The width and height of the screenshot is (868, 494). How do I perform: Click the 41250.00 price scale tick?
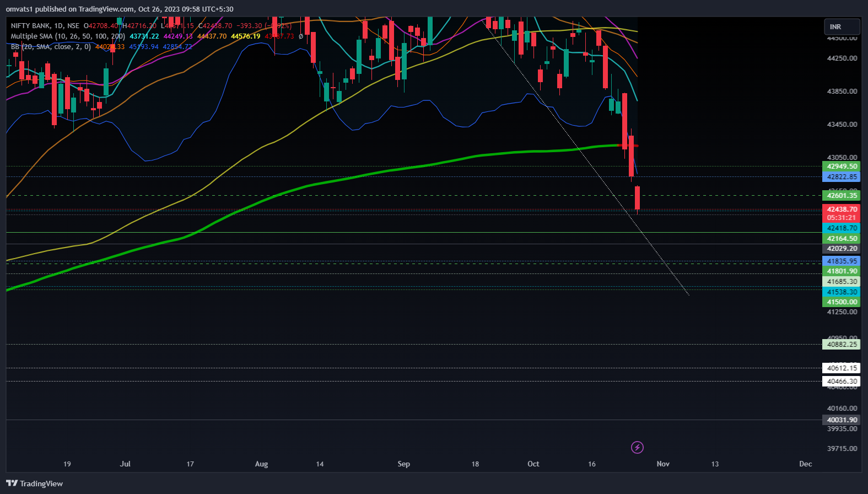click(x=842, y=312)
